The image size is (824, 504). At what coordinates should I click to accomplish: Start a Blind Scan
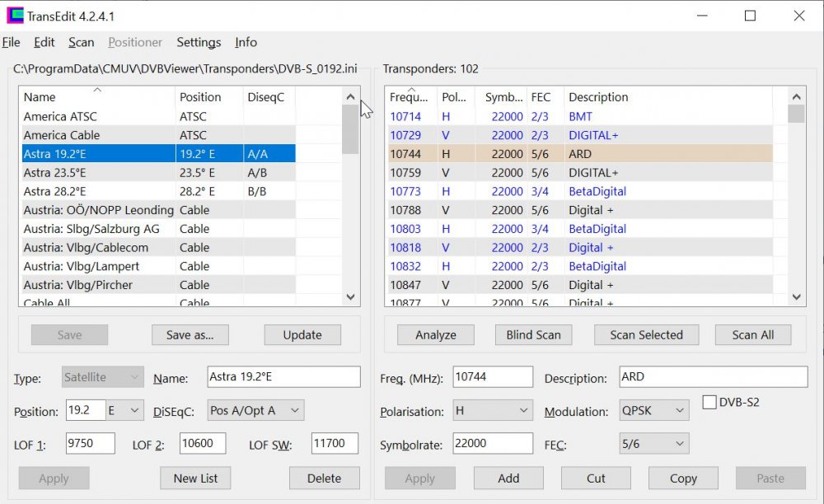533,334
